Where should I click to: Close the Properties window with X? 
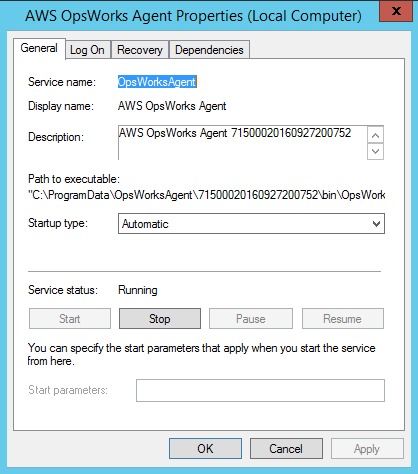[396, 11]
